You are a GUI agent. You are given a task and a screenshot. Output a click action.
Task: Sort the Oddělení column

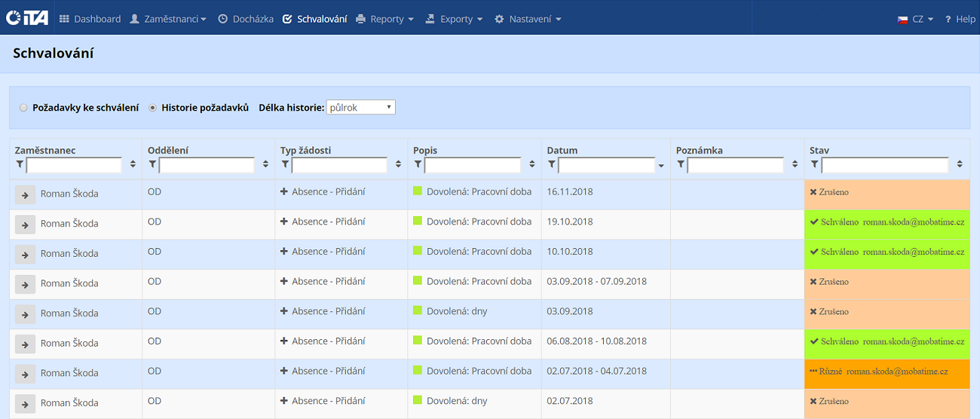[265, 164]
